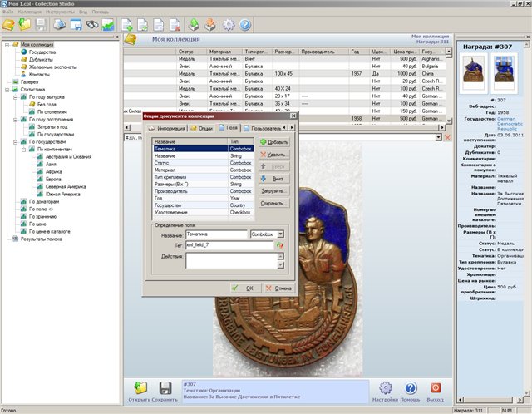This screenshot has width=532, height=414.
Task: Click the document with pencil edit icon
Action: [x=142, y=25]
